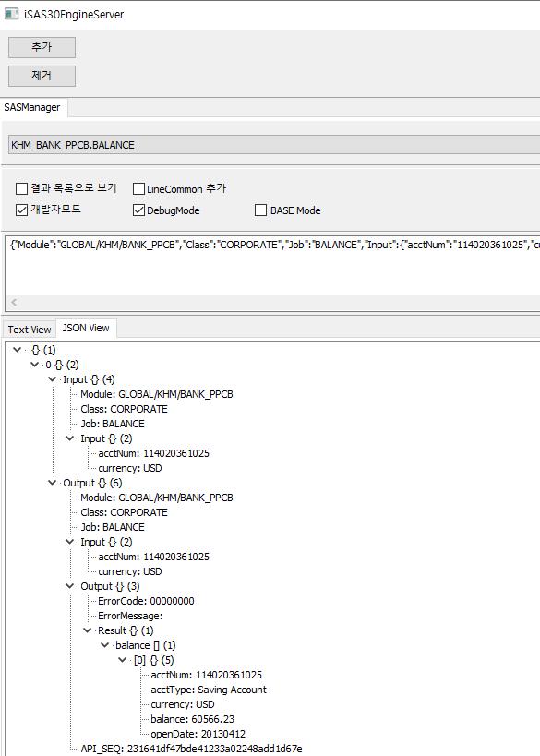Image resolution: width=540 pixels, height=756 pixels.
Task: Select the JSON View tab
Action: pos(86,329)
